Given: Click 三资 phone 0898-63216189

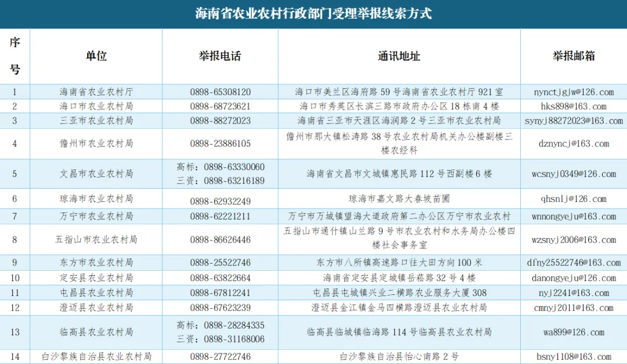Looking at the screenshot, I should [x=235, y=181].
